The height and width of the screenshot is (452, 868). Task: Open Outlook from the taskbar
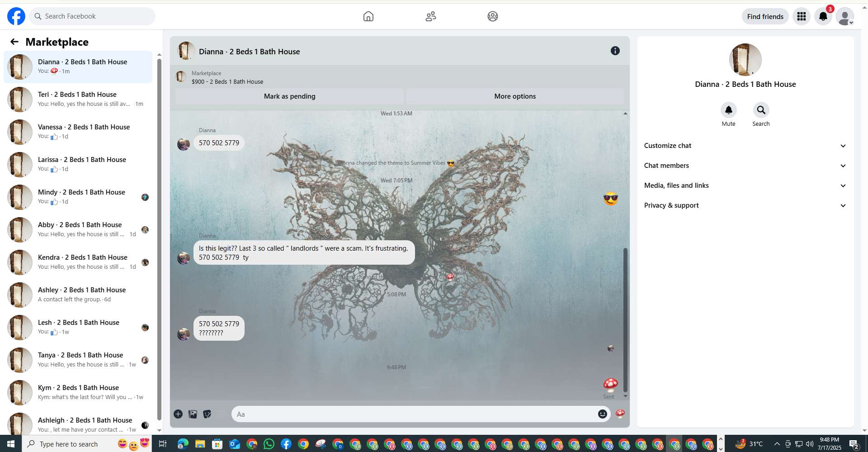(235, 444)
